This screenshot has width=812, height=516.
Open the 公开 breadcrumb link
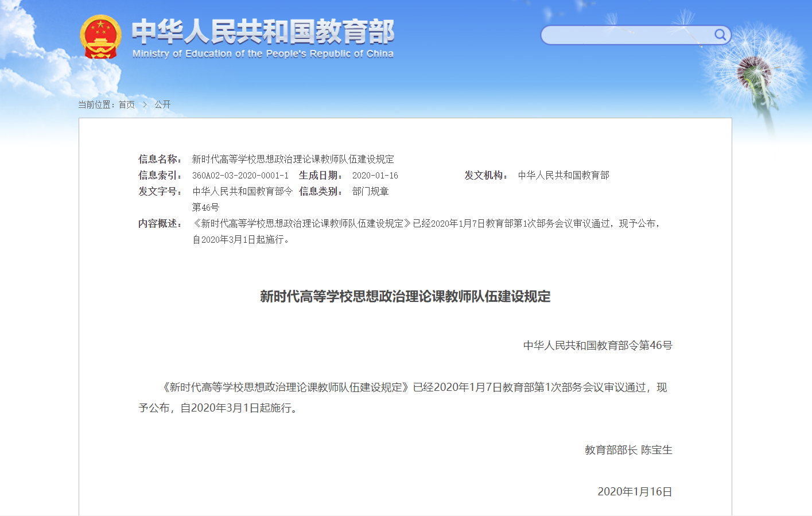tap(162, 104)
